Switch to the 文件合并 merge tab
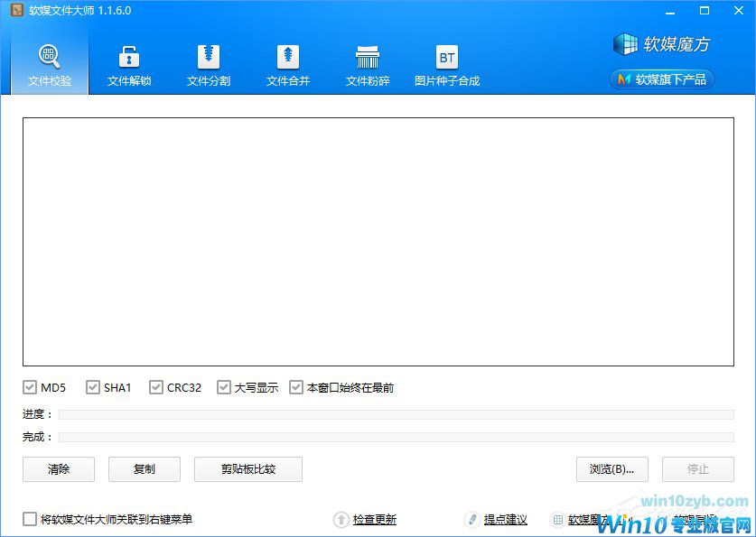The width and height of the screenshot is (756, 537). click(x=287, y=63)
